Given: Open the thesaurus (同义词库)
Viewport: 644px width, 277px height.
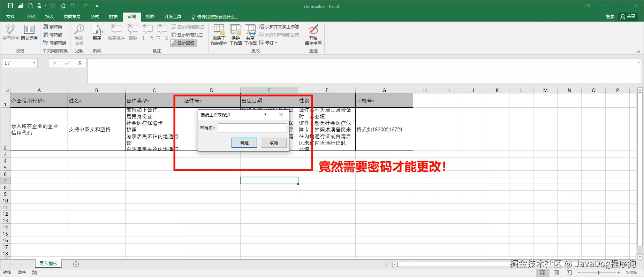Looking at the screenshot, I should (29, 32).
